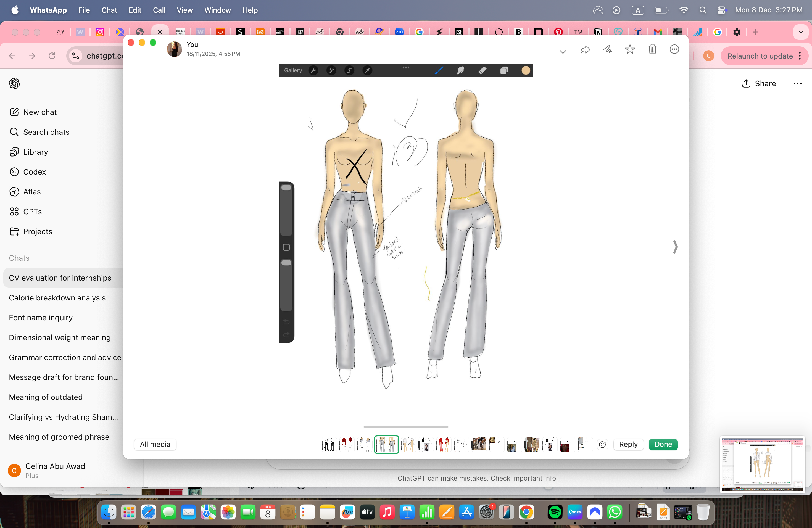Open the drawing/markup tool on the image
Viewport: 812px width, 528px height.
[x=607, y=49]
